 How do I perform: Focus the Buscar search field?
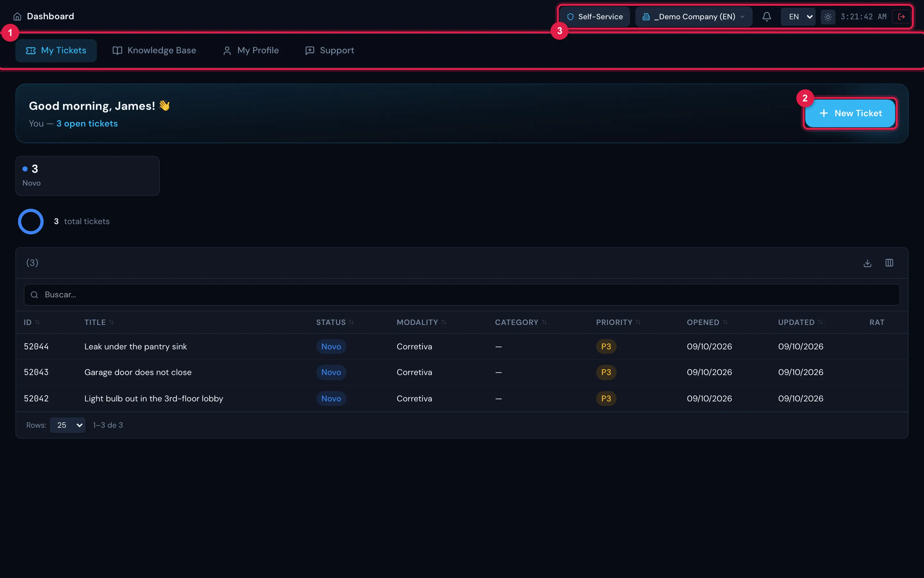pos(462,295)
